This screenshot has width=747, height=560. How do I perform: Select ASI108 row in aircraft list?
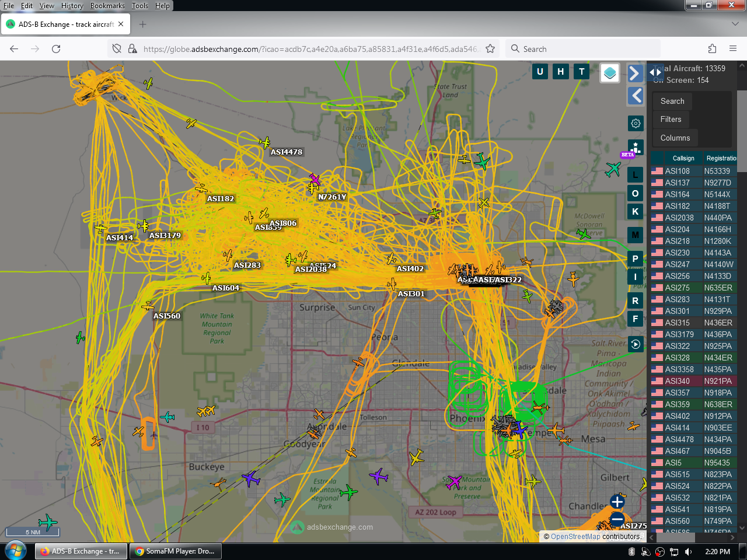click(x=694, y=171)
